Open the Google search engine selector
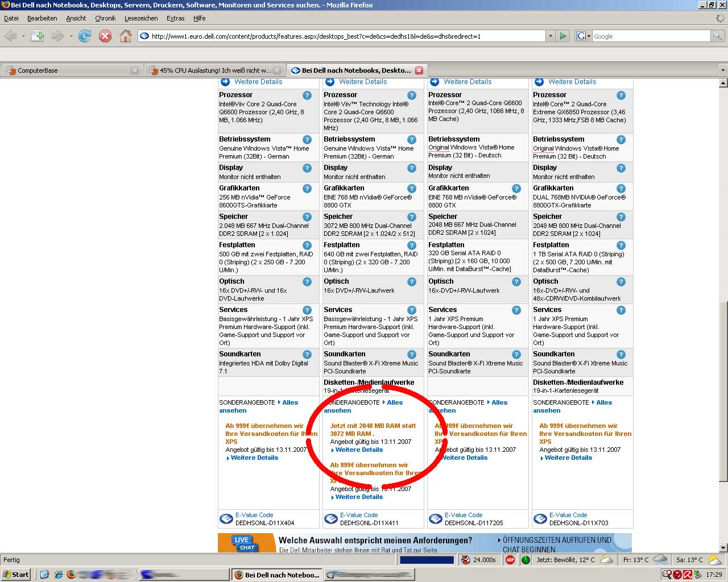 pyautogui.click(x=583, y=36)
